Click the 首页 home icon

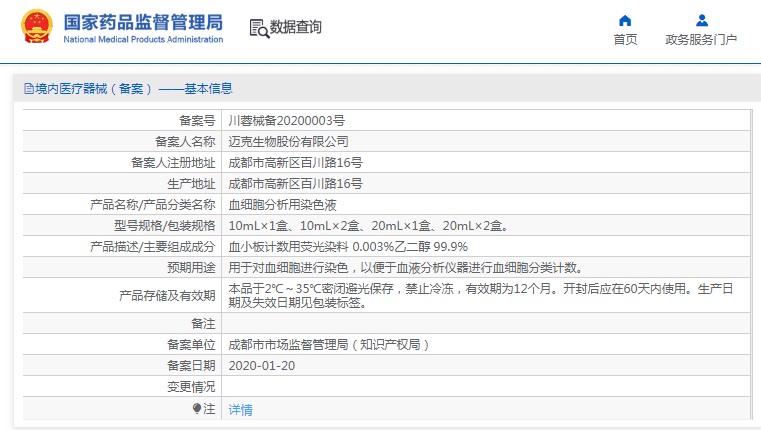tap(625, 20)
